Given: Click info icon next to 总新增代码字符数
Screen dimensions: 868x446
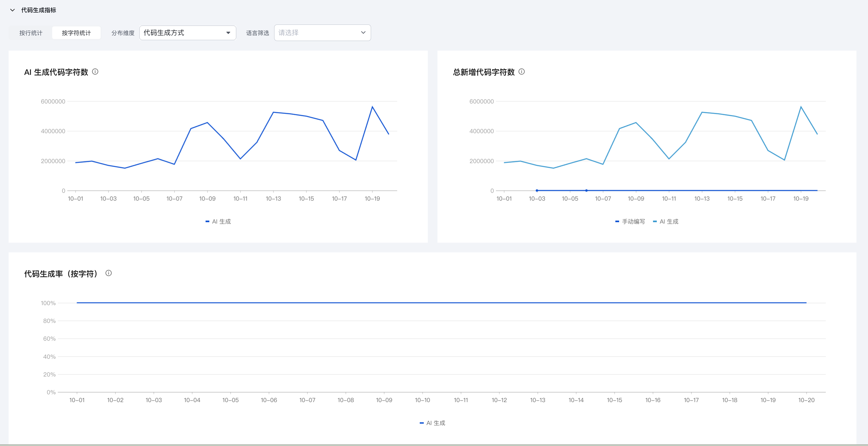Looking at the screenshot, I should pyautogui.click(x=522, y=72).
